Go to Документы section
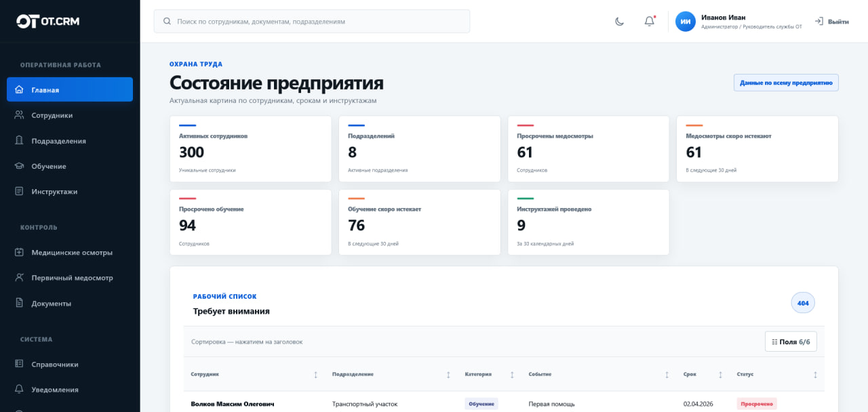Viewport: 868px width, 412px height. pyautogui.click(x=70, y=304)
